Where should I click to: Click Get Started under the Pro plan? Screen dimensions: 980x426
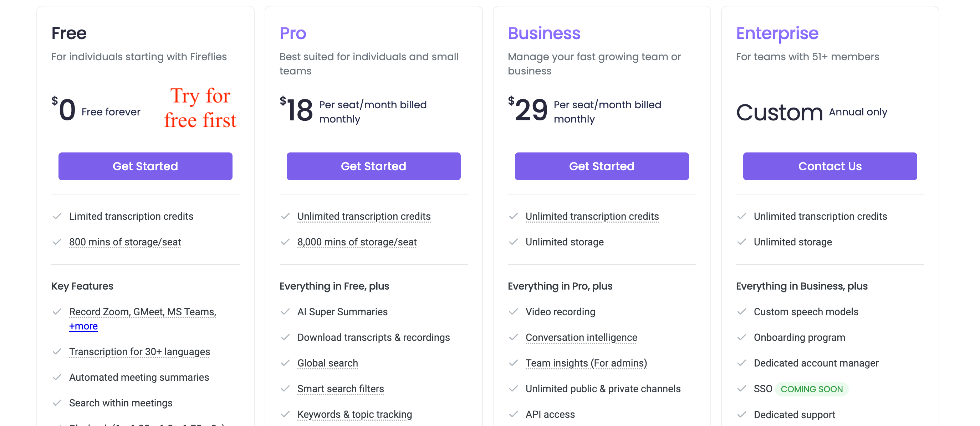374,166
